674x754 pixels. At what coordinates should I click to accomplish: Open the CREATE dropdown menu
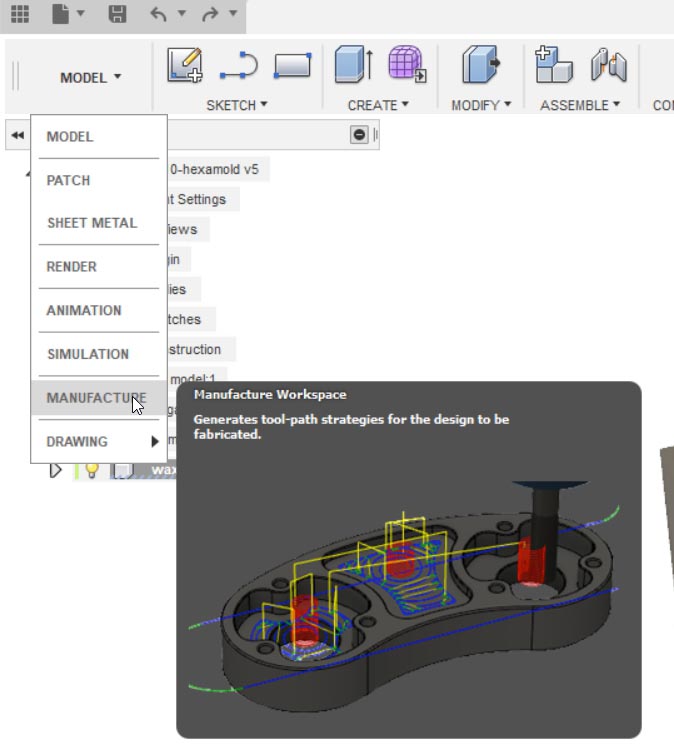tap(378, 105)
